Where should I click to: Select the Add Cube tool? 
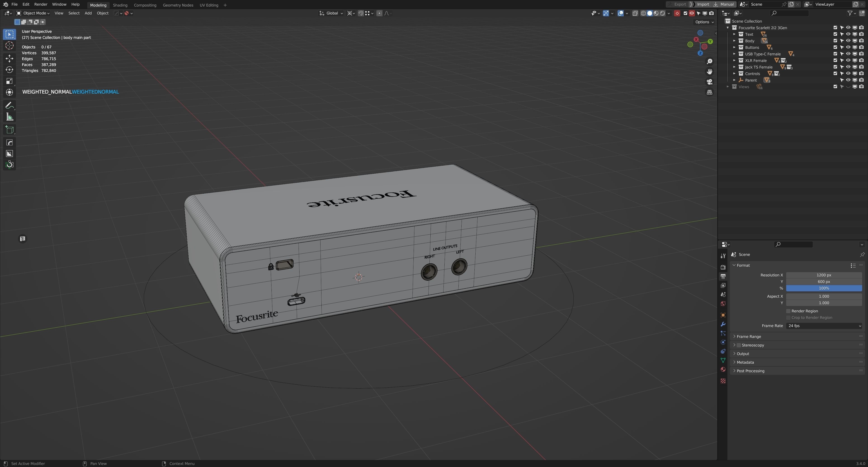(x=9, y=130)
